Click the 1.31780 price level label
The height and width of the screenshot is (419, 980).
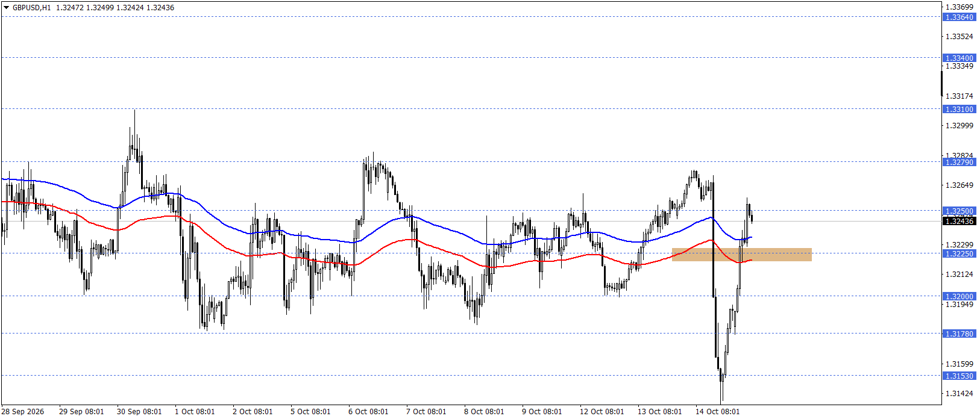pyautogui.click(x=959, y=334)
